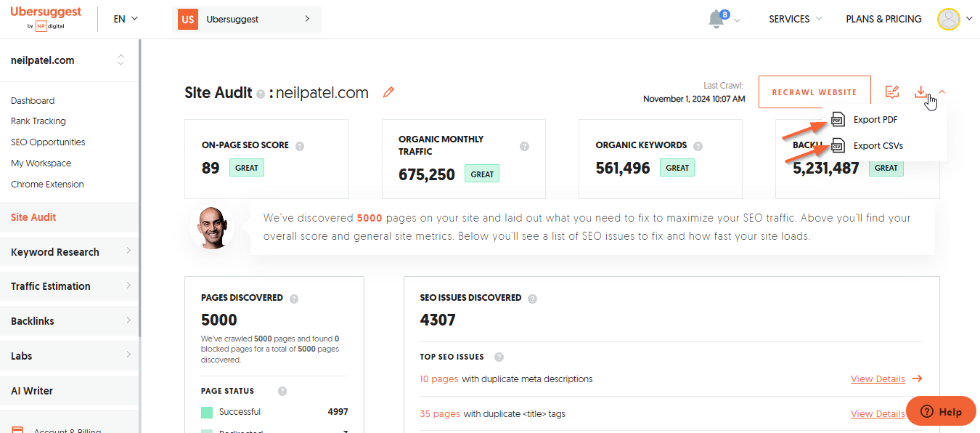
Task: View Details for duplicate meta descriptions
Action: [x=878, y=379]
